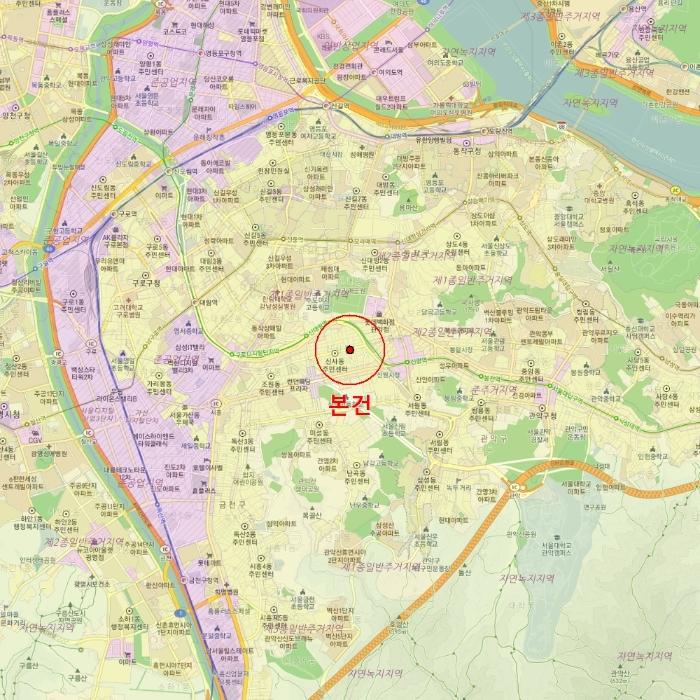Image resolution: width=700 pixels, height=700 pixels.
Task: Click the 동작구청 district office marker
Action: 467,143
